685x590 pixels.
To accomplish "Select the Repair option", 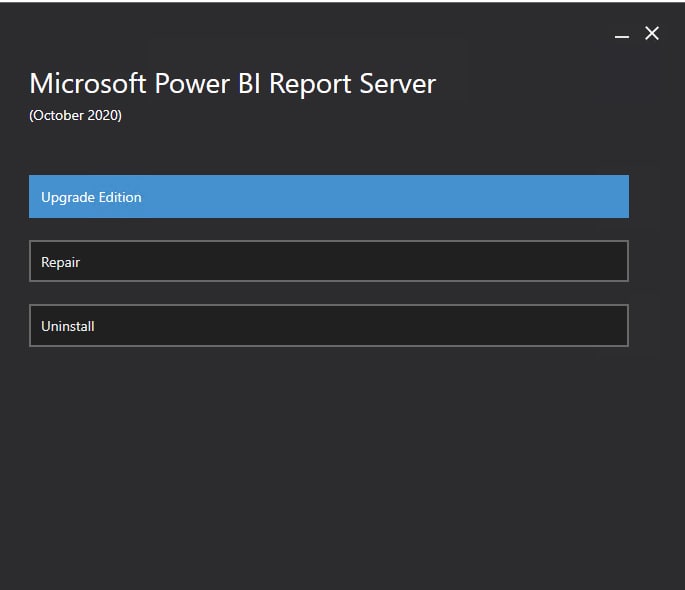I will point(329,261).
